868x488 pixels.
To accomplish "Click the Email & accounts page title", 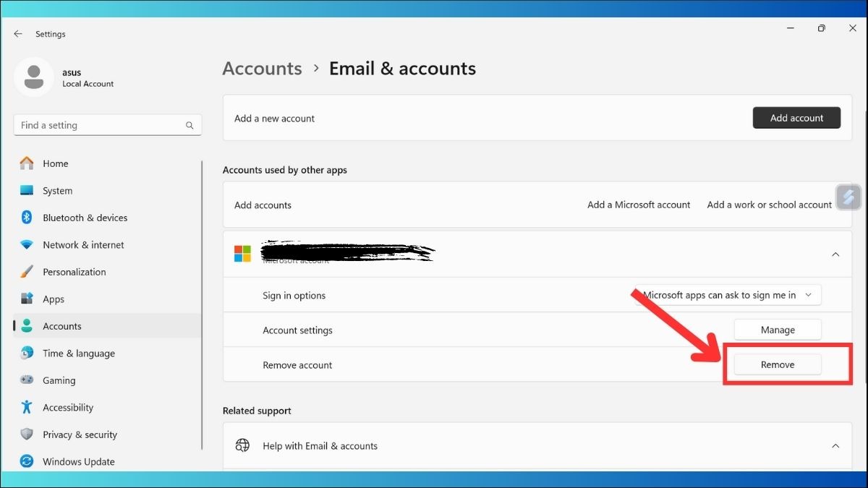I will click(402, 68).
